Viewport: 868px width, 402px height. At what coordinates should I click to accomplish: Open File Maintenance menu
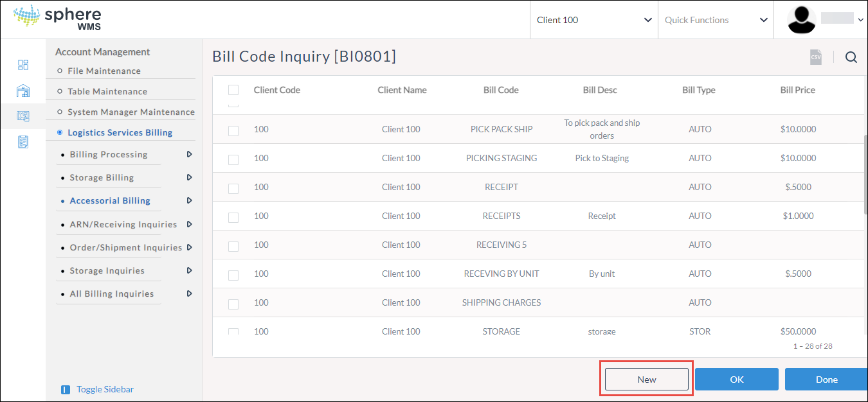(x=104, y=71)
